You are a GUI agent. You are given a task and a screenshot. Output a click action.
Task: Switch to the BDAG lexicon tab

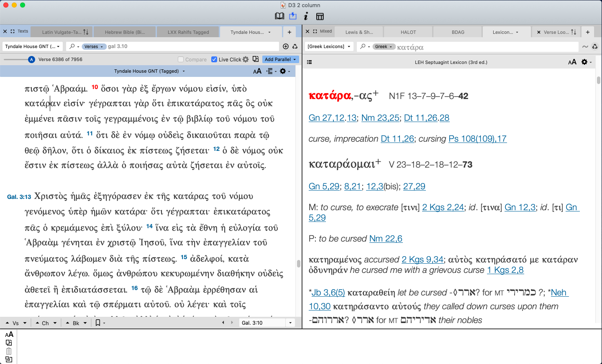click(458, 32)
